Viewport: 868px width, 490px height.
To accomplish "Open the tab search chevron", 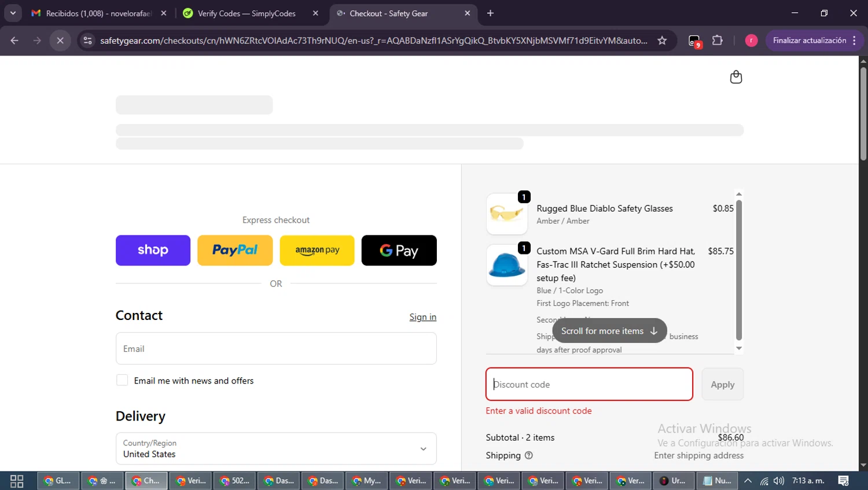I will pos(13,13).
